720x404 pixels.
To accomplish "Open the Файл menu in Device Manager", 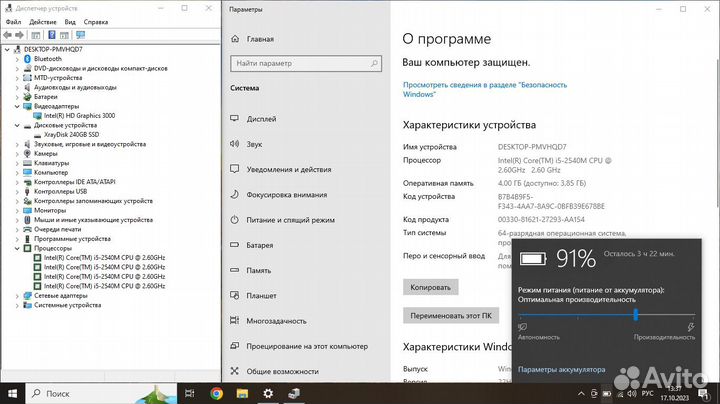I will click(x=13, y=22).
